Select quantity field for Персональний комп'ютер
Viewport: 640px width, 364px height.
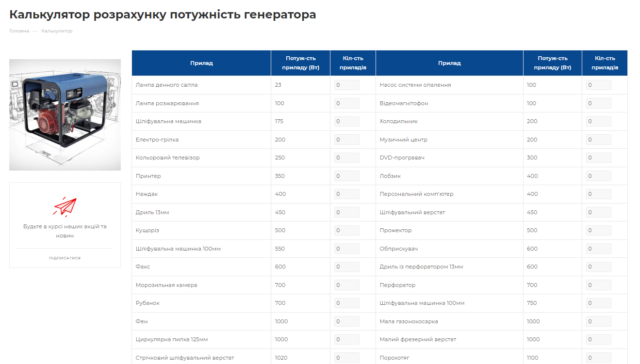click(x=598, y=194)
